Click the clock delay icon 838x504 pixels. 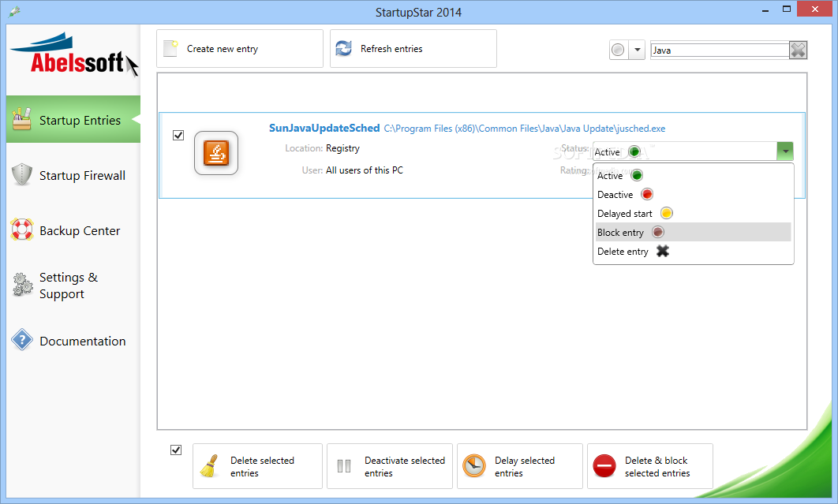(x=474, y=466)
